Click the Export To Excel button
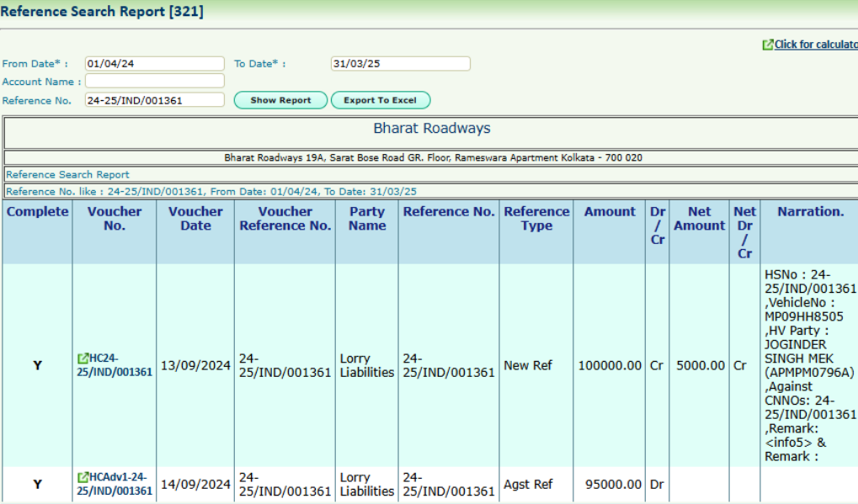This screenshot has width=858, height=504. click(x=380, y=100)
